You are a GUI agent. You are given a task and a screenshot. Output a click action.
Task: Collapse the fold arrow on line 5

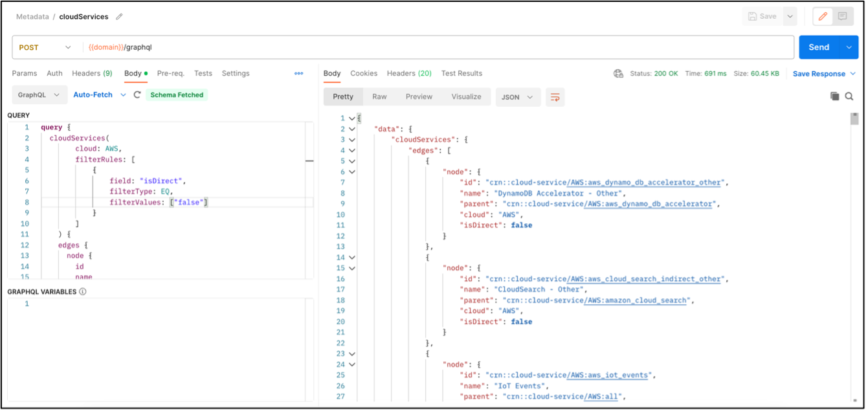(351, 161)
